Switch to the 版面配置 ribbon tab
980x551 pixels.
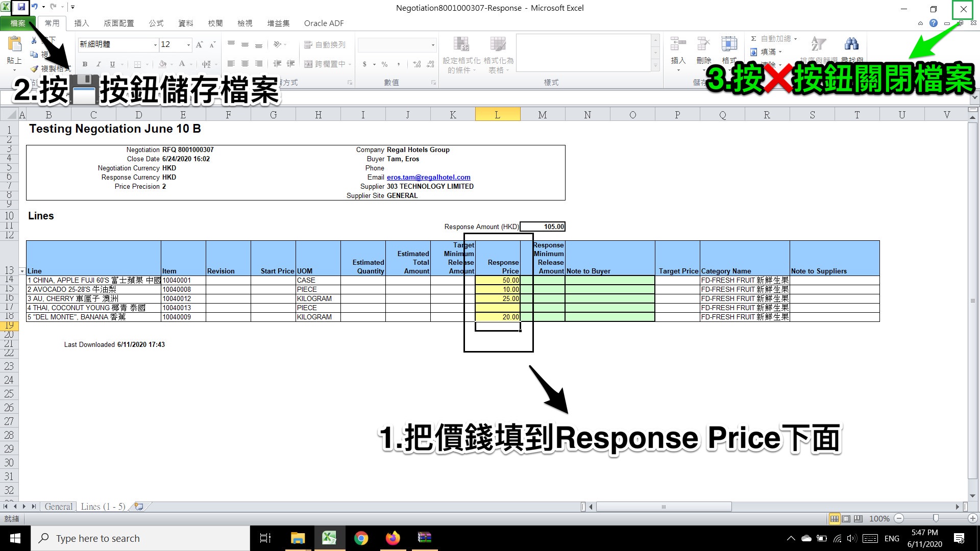pos(119,23)
